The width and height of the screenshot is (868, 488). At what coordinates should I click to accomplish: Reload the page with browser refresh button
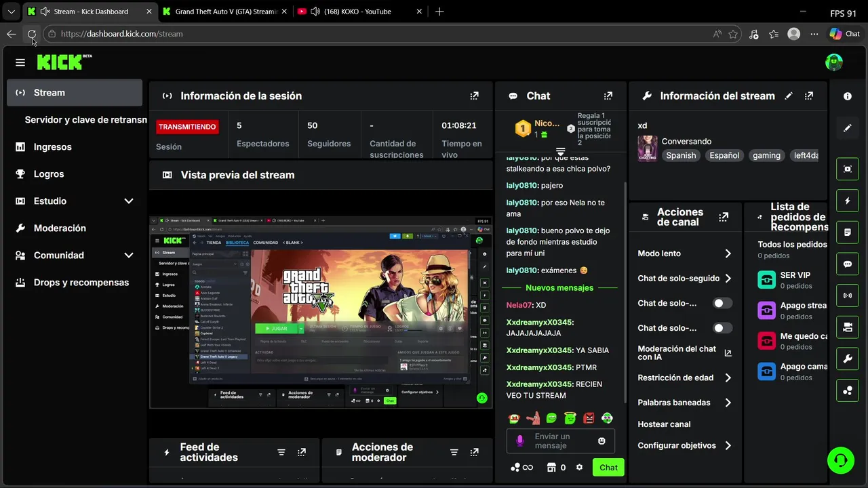click(x=31, y=34)
